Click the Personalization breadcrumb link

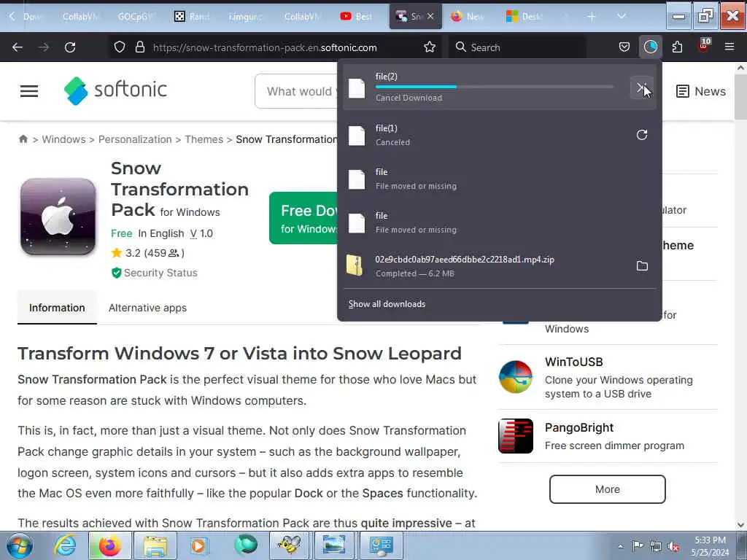pyautogui.click(x=135, y=139)
